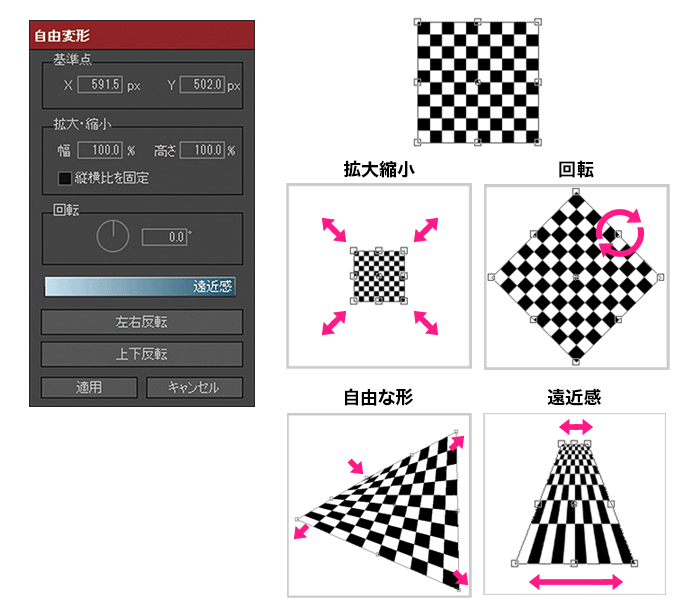Click the 適用 apply button

pos(88,387)
